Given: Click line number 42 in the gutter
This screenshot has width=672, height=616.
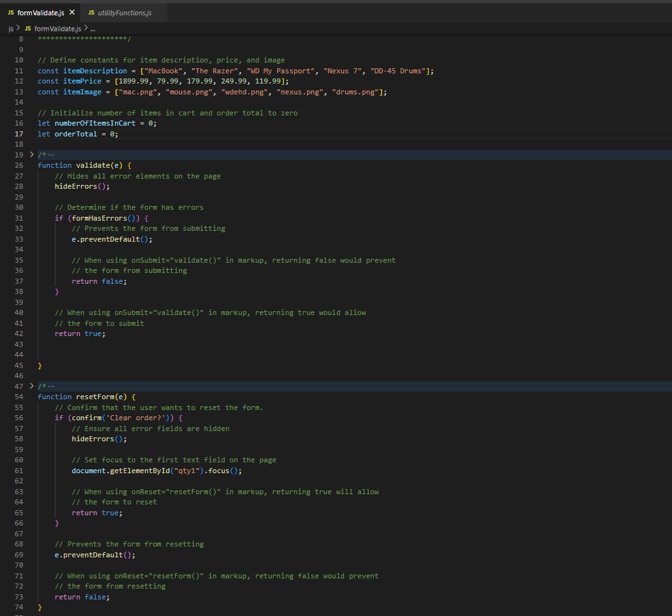Looking at the screenshot, I should coord(19,334).
